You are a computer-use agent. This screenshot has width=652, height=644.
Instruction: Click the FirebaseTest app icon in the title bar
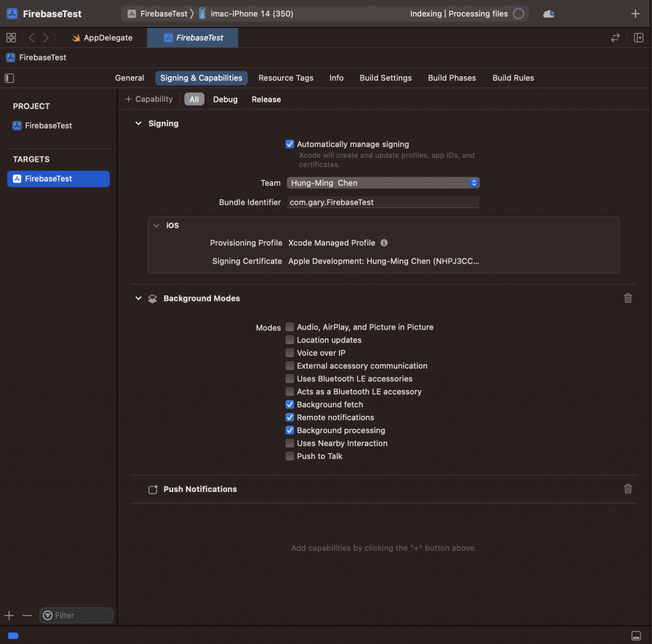tap(13, 14)
